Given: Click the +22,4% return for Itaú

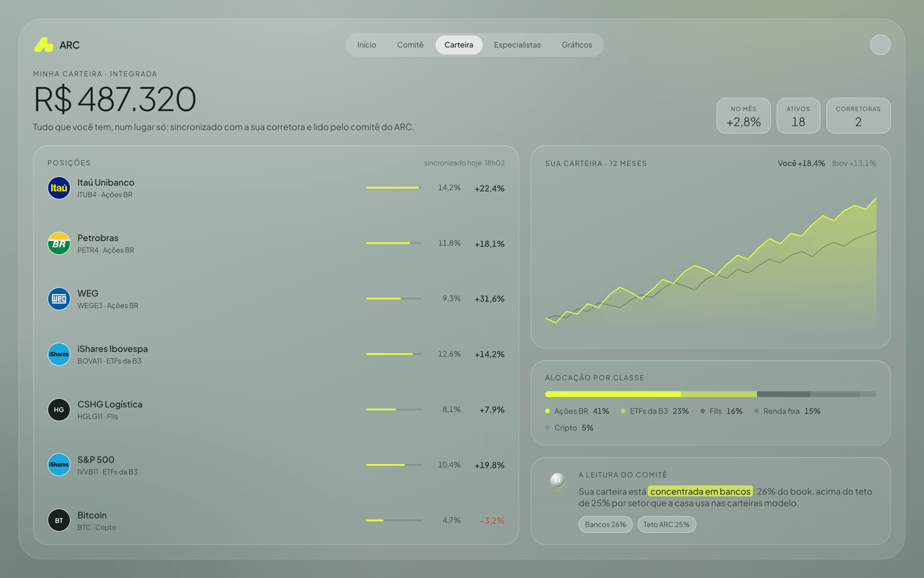Looking at the screenshot, I should click(490, 188).
